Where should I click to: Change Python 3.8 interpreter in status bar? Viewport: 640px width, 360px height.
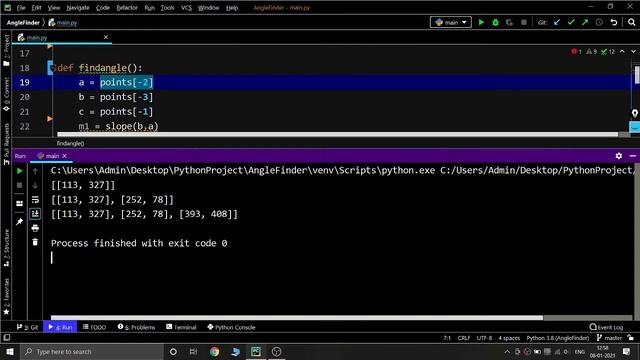tap(558, 338)
